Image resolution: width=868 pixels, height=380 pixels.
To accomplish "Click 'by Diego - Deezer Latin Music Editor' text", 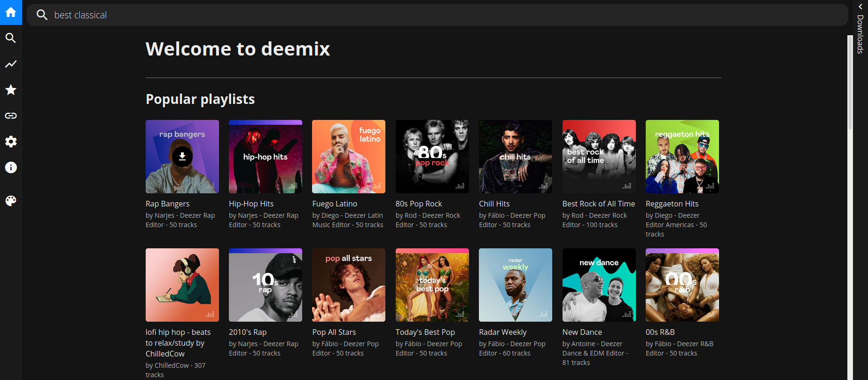I will tap(348, 220).
